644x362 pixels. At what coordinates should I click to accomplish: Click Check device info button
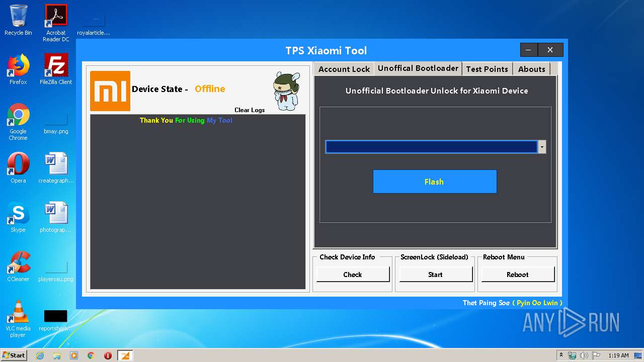pos(353,275)
